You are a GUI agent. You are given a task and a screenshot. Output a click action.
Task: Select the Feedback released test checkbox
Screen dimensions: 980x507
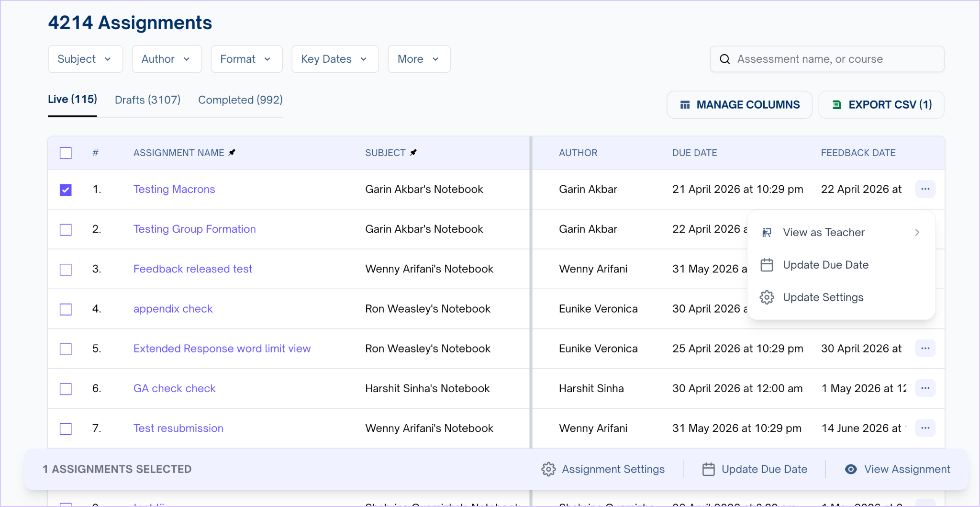(66, 270)
